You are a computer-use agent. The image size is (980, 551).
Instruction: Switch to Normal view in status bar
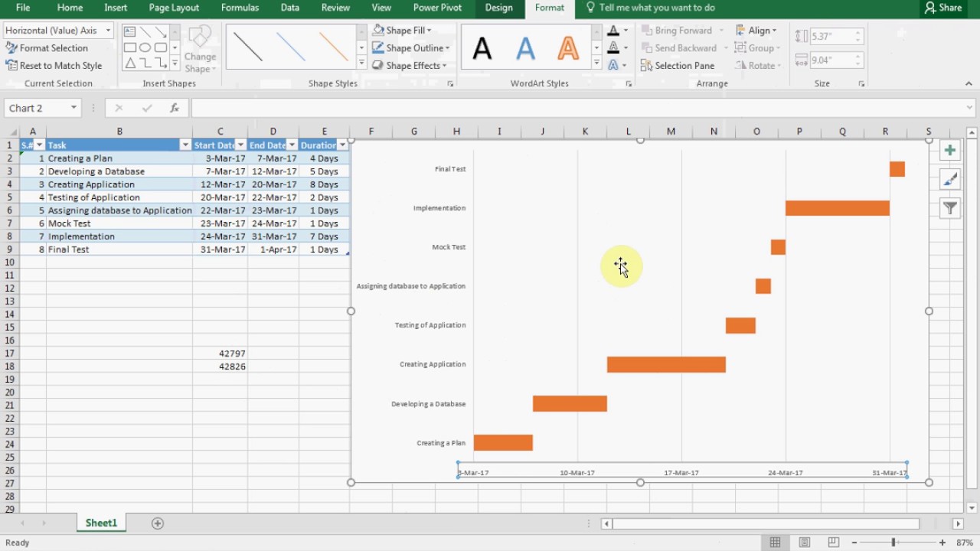(x=776, y=543)
